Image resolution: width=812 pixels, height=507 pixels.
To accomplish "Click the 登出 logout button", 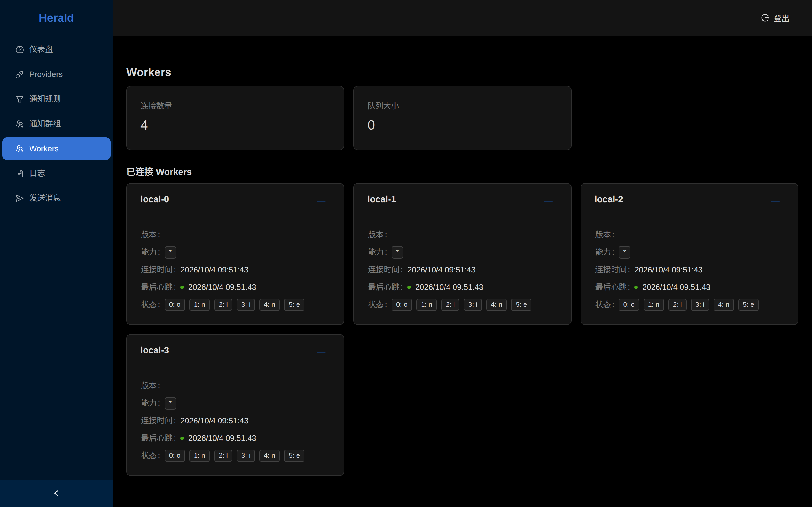I will point(775,18).
